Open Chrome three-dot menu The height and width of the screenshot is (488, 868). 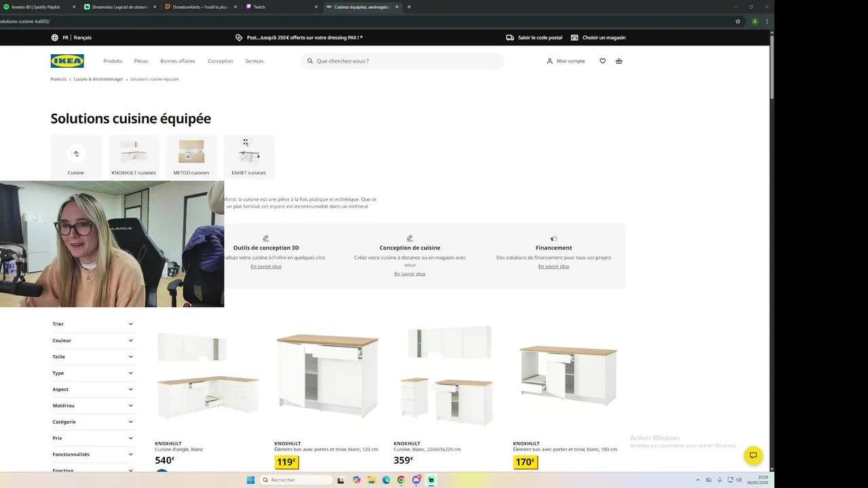(x=767, y=21)
